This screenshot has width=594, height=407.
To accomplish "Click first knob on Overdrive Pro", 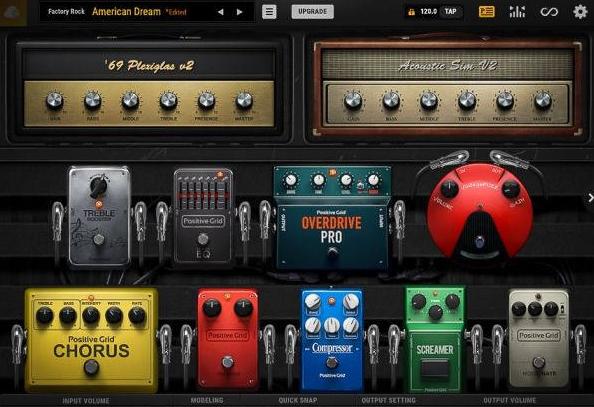I will [x=291, y=180].
